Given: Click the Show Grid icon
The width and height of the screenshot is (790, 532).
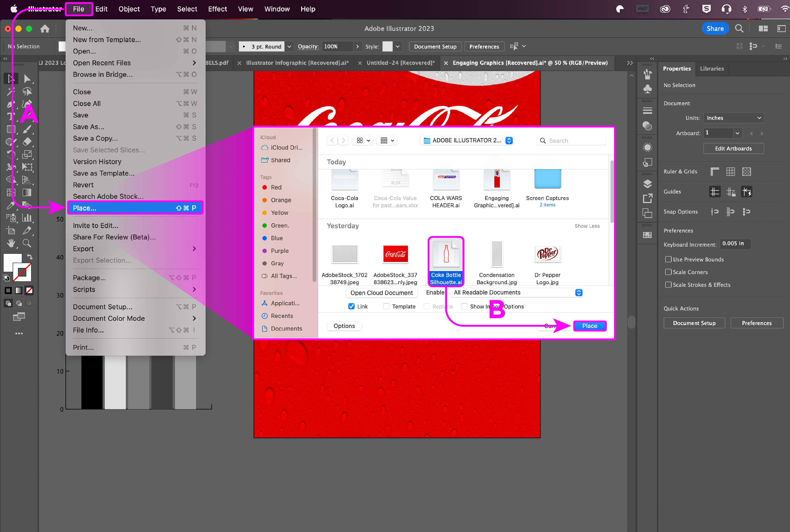Looking at the screenshot, I should click(731, 172).
